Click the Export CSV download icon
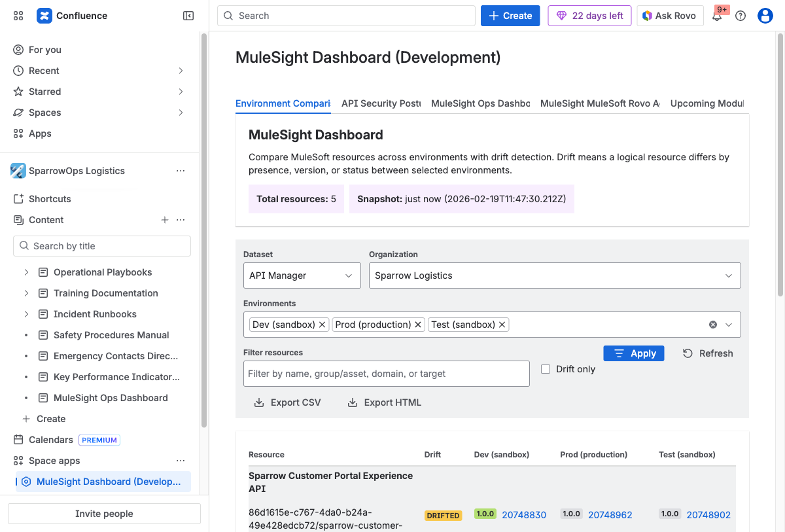Screen dimensions: 785x532 [259, 402]
